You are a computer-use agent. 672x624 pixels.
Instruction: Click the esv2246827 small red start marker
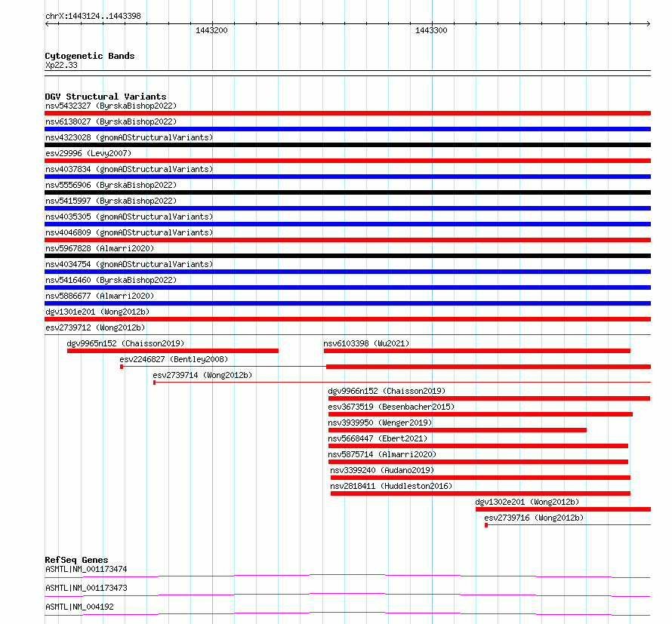click(122, 367)
